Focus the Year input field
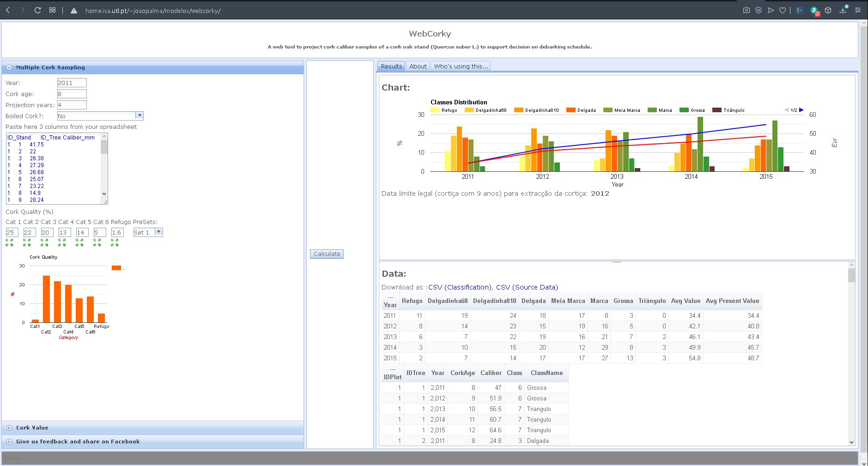This screenshot has width=868, height=466. pos(72,83)
